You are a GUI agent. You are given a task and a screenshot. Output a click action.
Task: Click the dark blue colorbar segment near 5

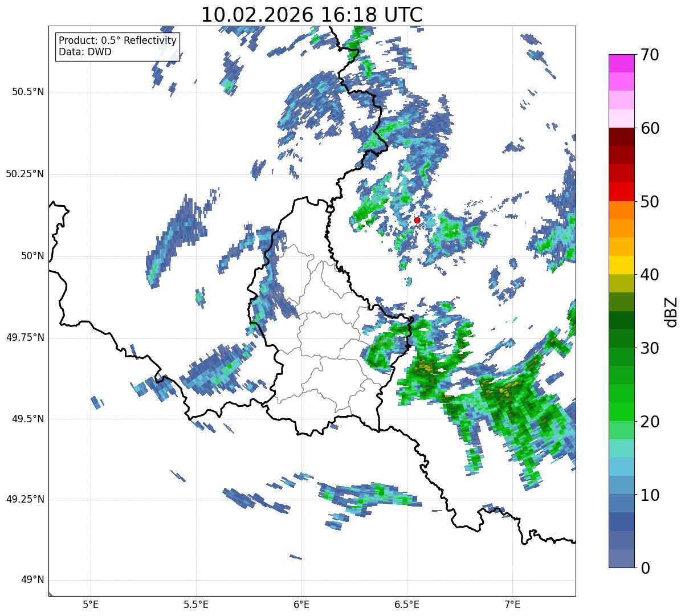pos(622,522)
